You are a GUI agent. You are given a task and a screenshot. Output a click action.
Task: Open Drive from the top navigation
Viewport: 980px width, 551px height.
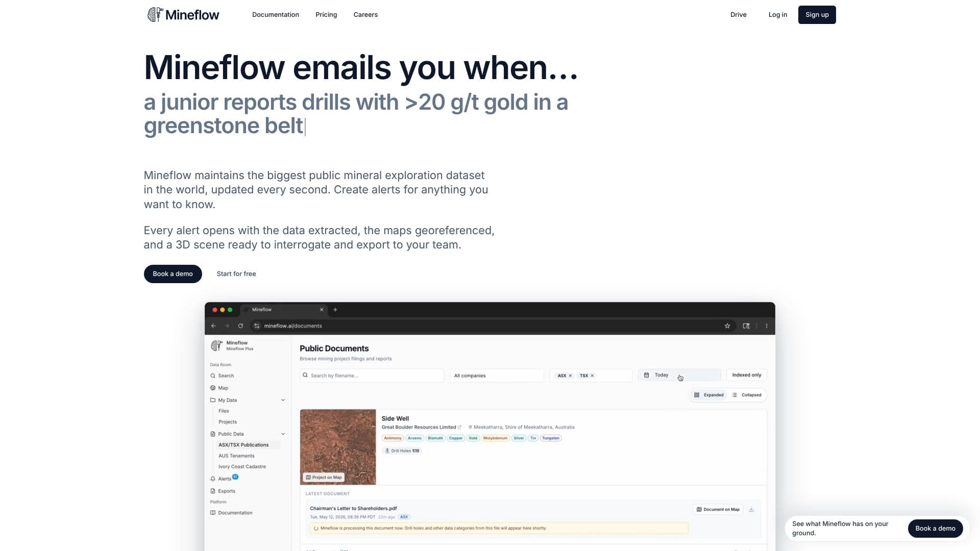pos(738,15)
